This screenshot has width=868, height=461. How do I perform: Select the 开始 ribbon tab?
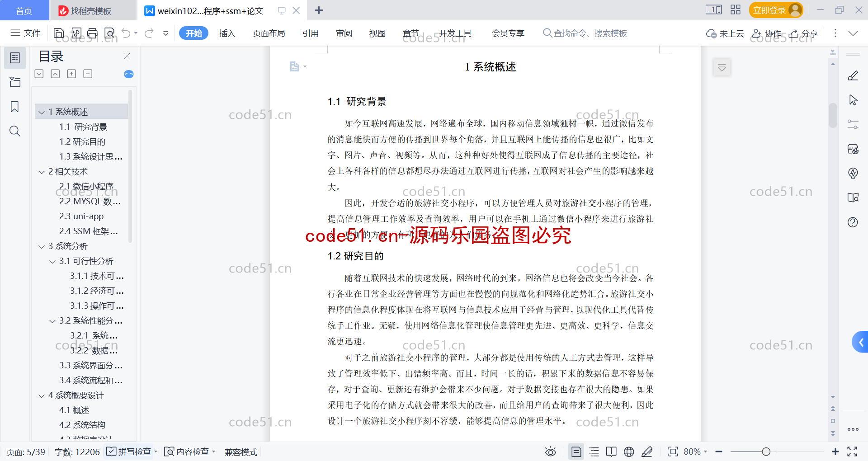(193, 33)
